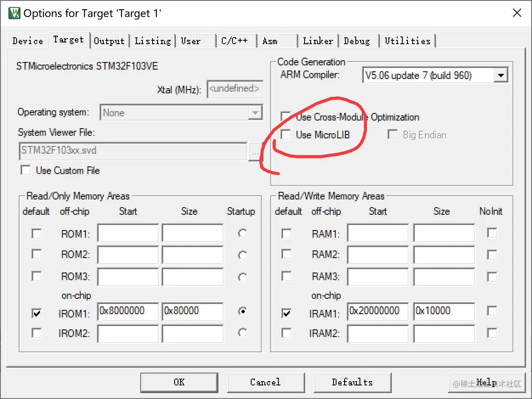Click the ROM1 Start address field
This screenshot has width=532, height=399.
[x=128, y=233]
